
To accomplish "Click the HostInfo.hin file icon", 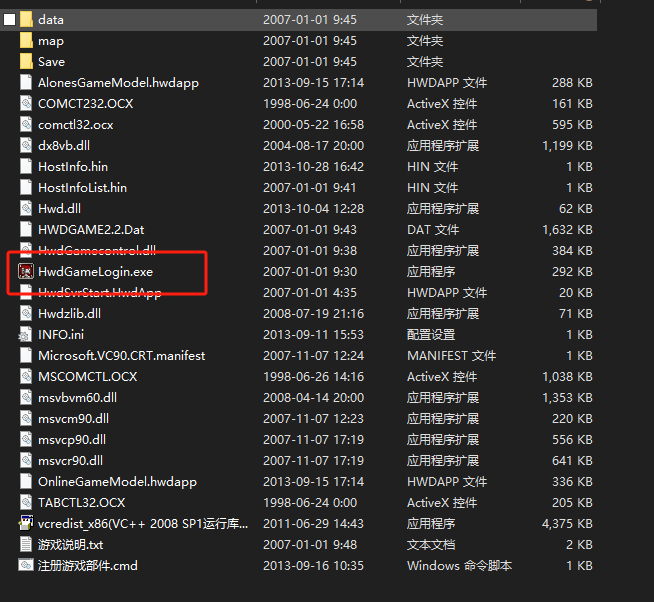I will coord(26,166).
